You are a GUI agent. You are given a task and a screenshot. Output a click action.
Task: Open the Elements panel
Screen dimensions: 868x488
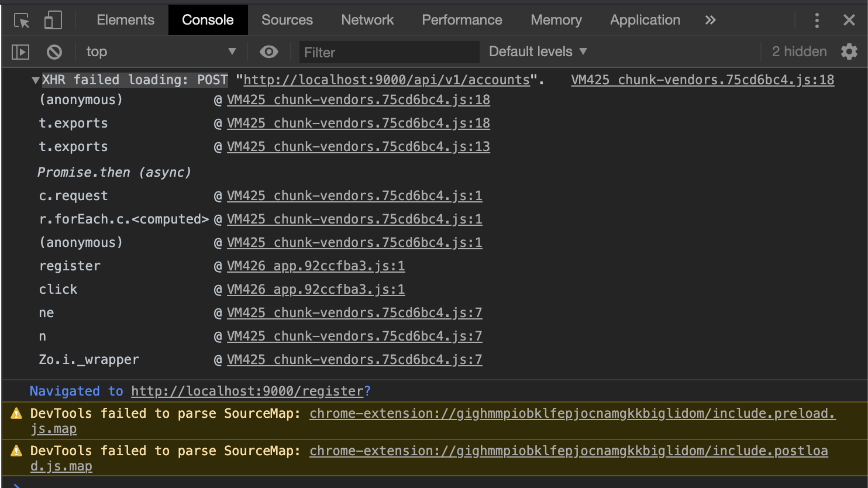(x=125, y=19)
